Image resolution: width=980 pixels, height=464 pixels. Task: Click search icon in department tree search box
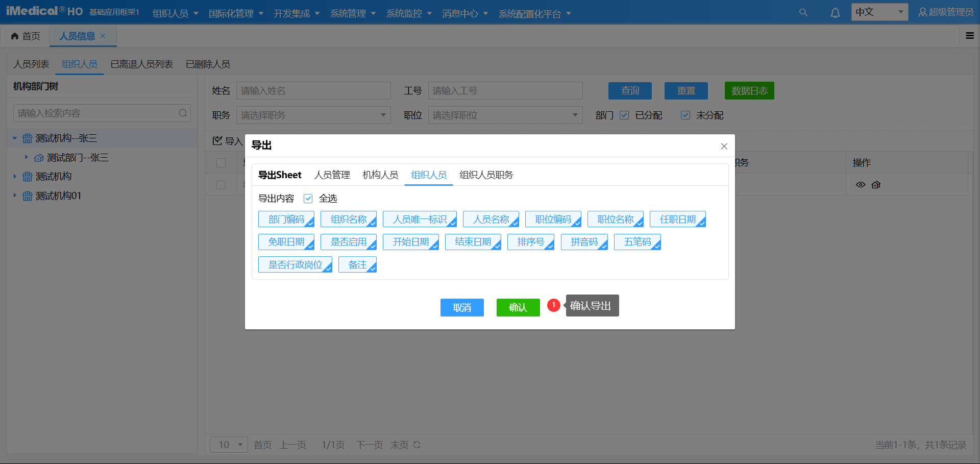183,113
